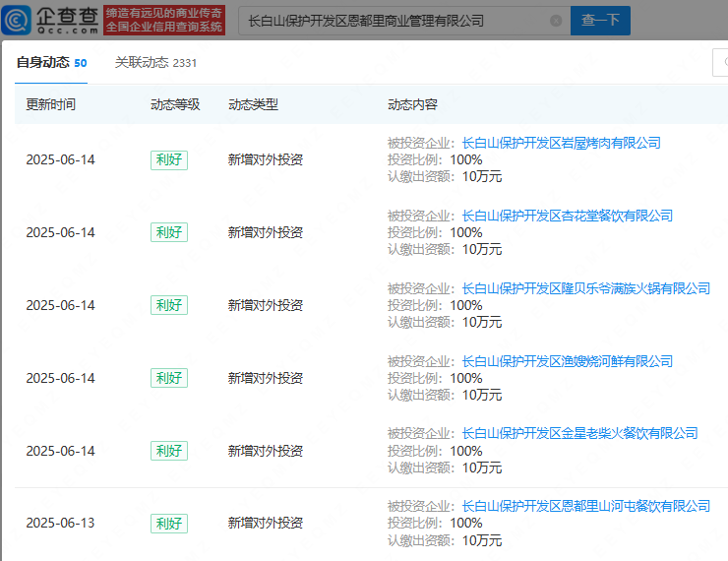Click the 利好 tag in the 满族火锅 row
The width and height of the screenshot is (728, 561).
(x=169, y=305)
